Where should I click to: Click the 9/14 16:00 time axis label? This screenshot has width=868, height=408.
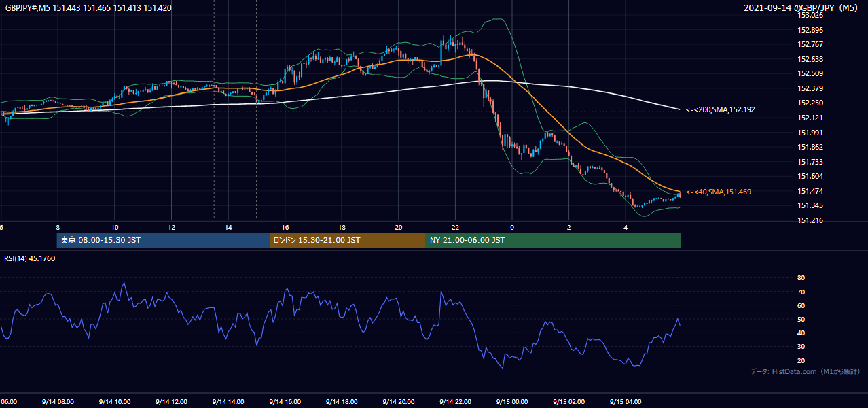(285, 402)
